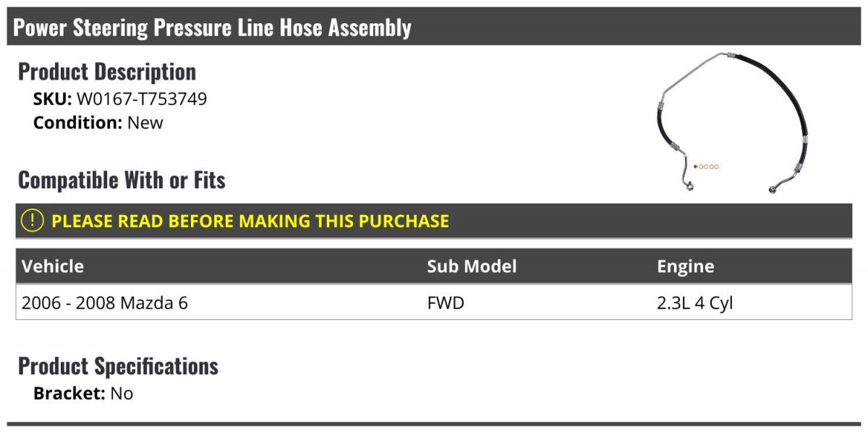Viewport: 868px width, 433px height.
Task: Click the FWD sub model cell
Action: [x=446, y=303]
